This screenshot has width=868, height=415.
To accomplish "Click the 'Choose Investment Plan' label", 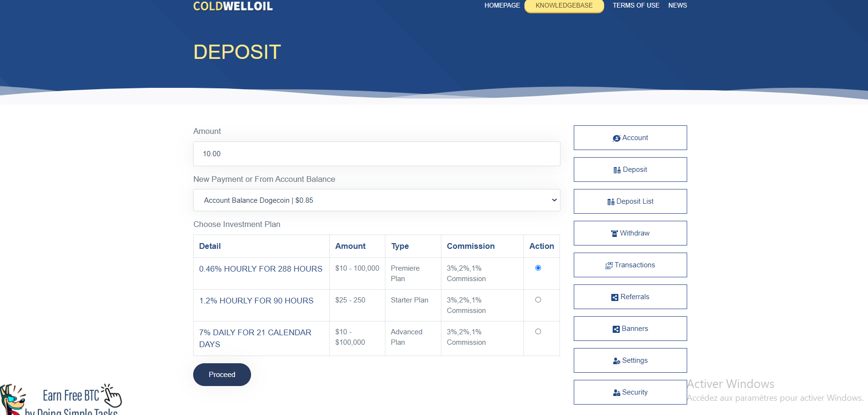I will click(x=237, y=224).
